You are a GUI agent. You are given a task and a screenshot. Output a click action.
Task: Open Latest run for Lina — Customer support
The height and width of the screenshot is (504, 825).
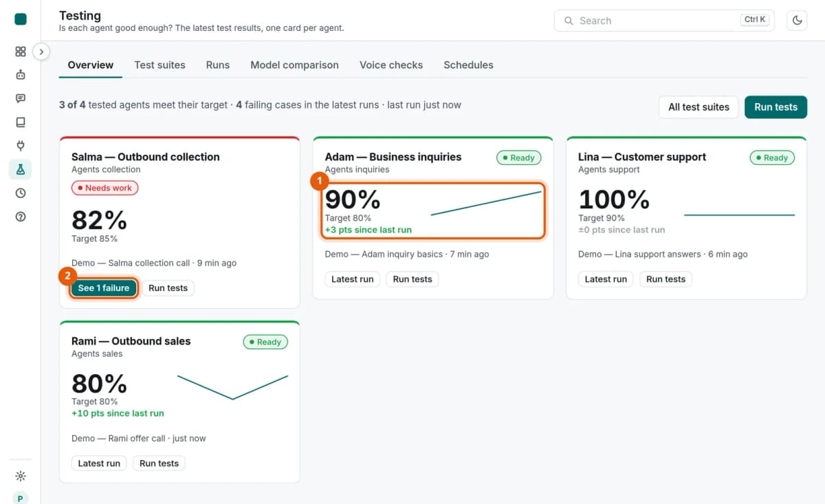(606, 279)
